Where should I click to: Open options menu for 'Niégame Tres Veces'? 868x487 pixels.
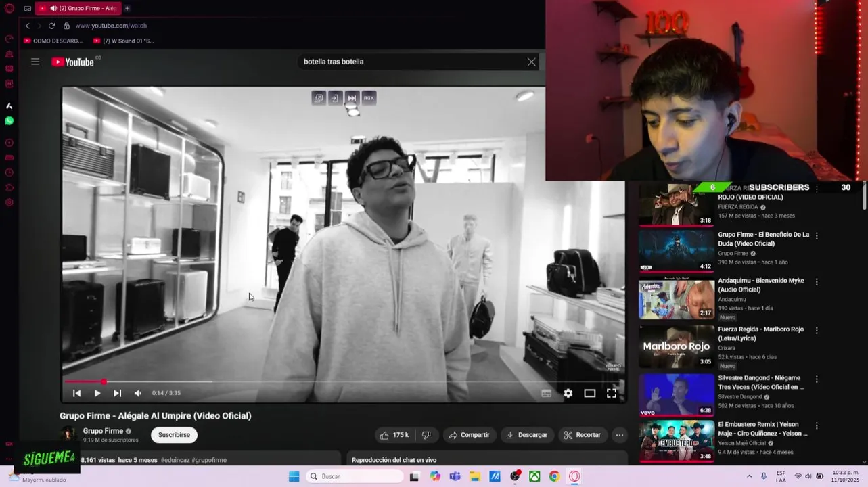coord(817,379)
